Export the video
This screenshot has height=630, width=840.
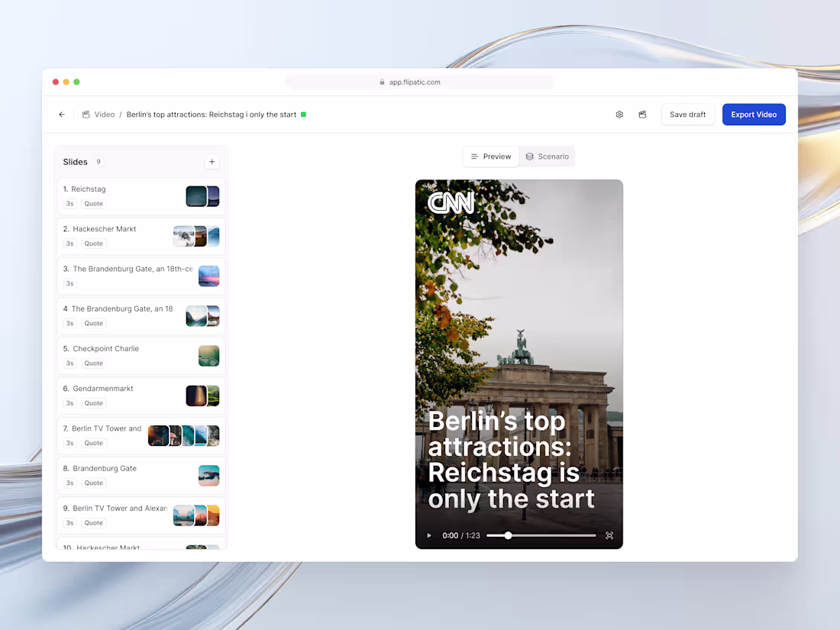754,114
